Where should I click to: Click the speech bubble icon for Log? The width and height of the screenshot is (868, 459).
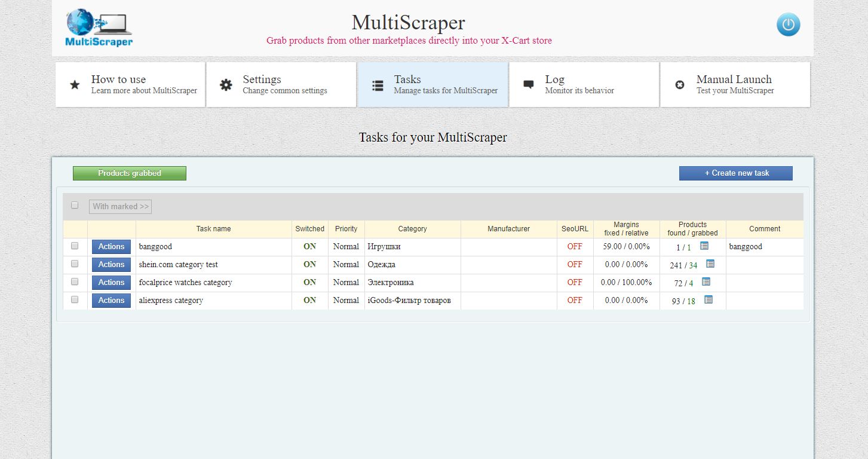click(529, 85)
